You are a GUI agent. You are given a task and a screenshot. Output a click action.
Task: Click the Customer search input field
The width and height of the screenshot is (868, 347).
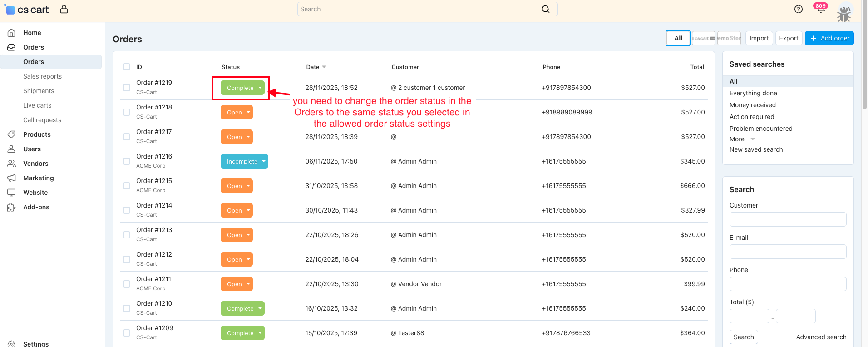point(788,219)
